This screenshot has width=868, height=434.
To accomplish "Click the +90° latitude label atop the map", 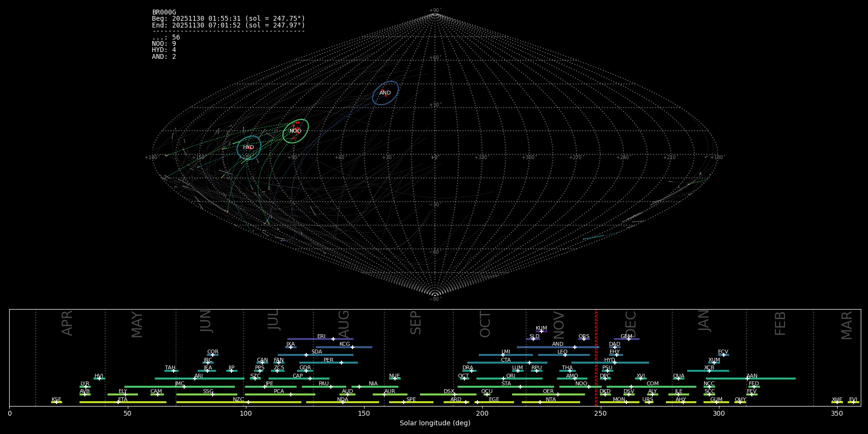I will [434, 11].
